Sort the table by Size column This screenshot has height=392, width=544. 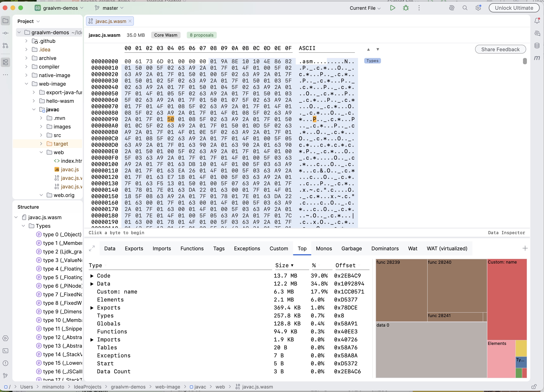pyautogui.click(x=284, y=265)
